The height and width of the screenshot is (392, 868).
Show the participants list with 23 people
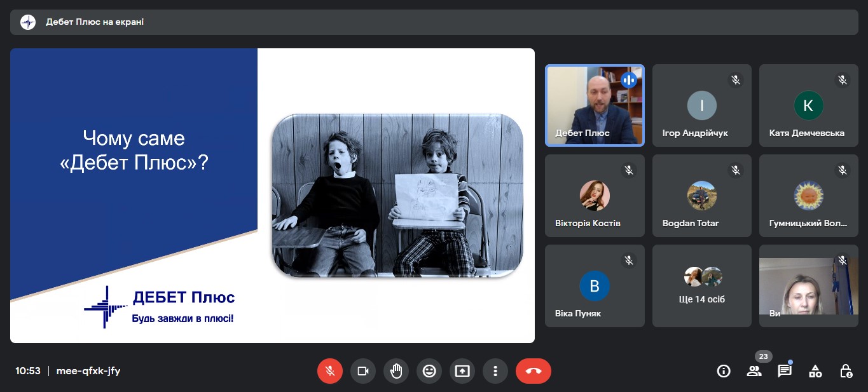[754, 371]
